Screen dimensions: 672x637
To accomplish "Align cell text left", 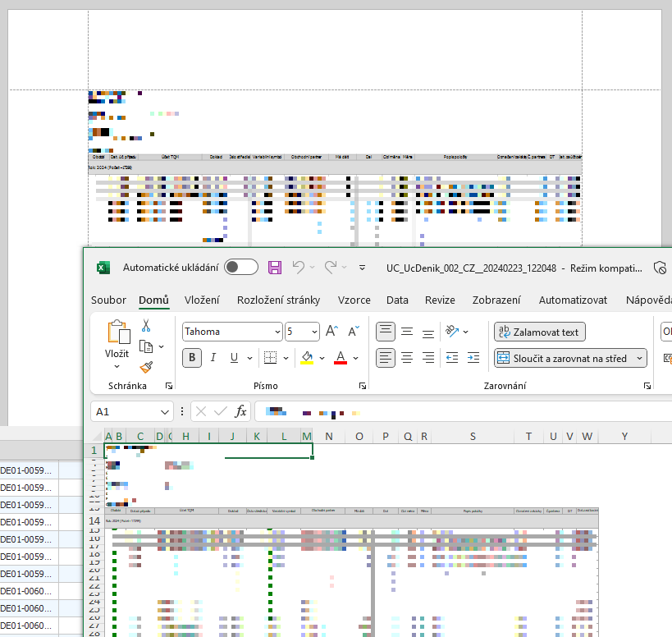I will [x=386, y=358].
